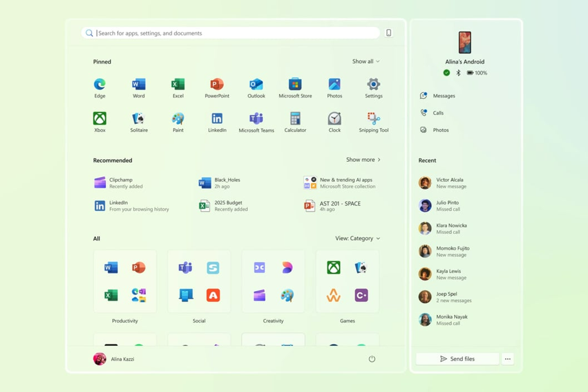Viewport: 588px width, 392px height.
Task: Open the View: Category dropdown
Action: click(x=359, y=238)
